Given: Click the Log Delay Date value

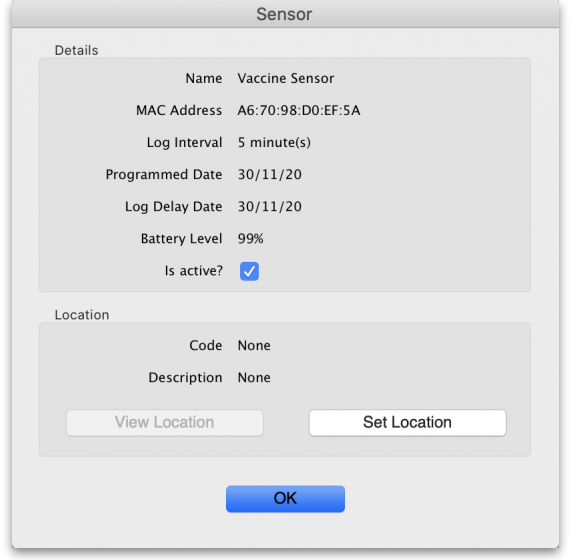Looking at the screenshot, I should (269, 206).
